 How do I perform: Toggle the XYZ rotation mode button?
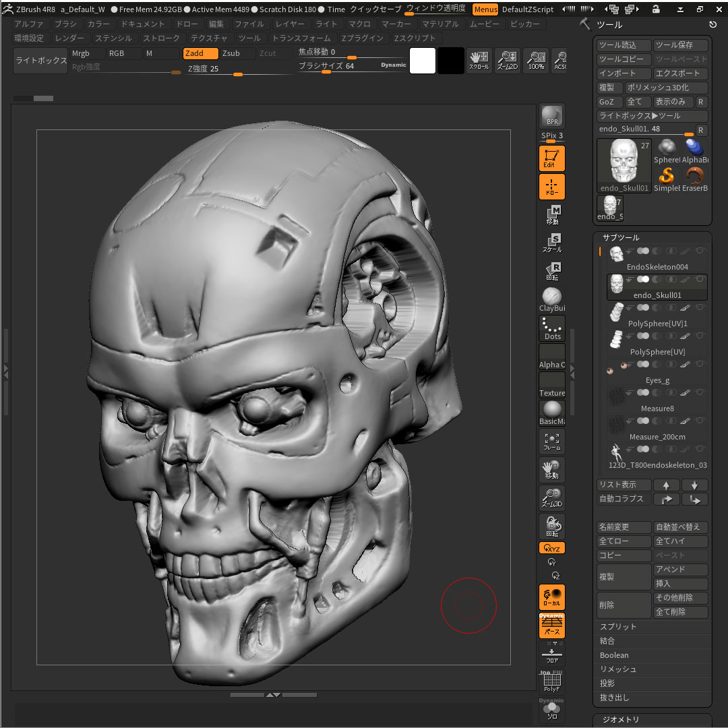[551, 548]
